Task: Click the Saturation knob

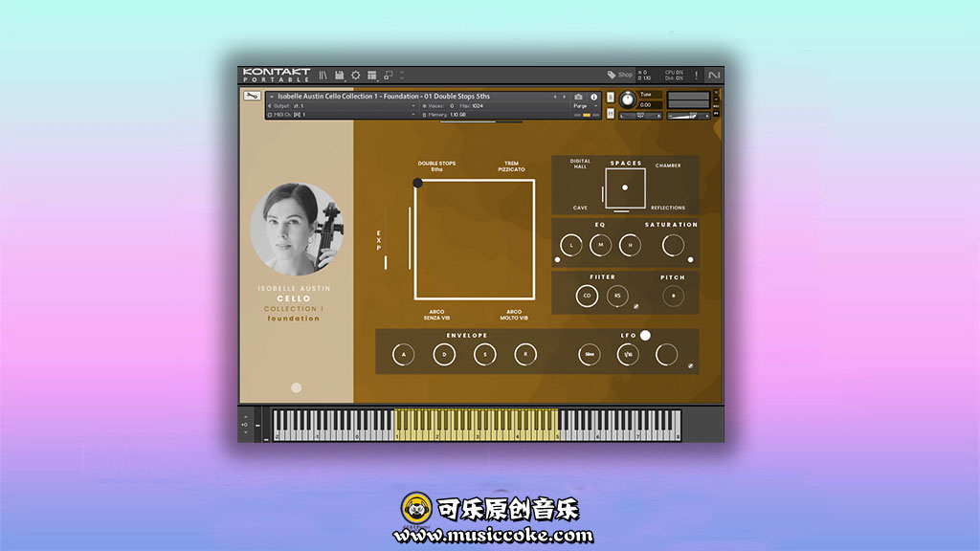Action: tap(673, 246)
